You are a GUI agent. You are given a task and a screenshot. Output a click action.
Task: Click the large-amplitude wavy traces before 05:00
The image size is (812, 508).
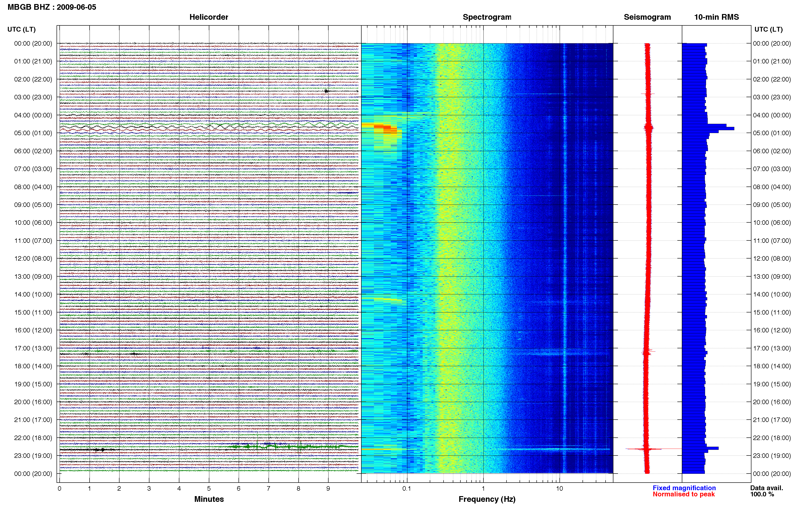209,127
